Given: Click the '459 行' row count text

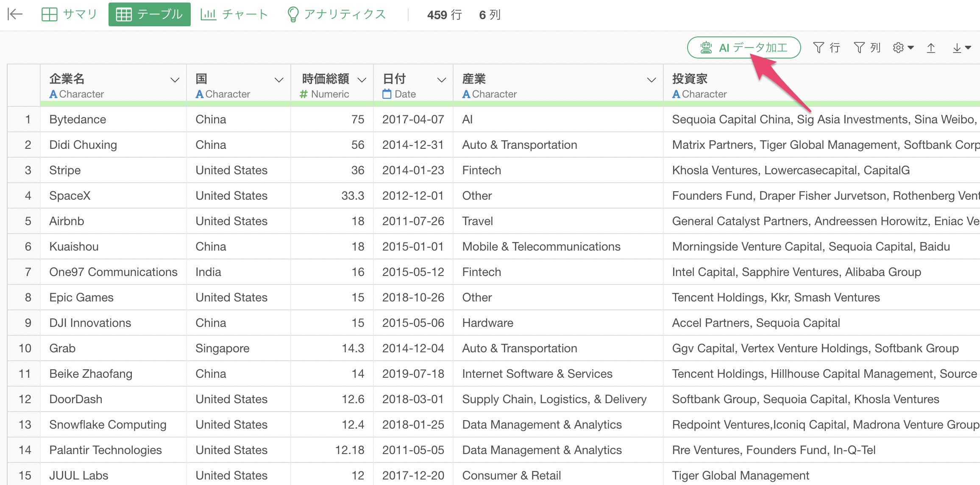Looking at the screenshot, I should tap(445, 15).
